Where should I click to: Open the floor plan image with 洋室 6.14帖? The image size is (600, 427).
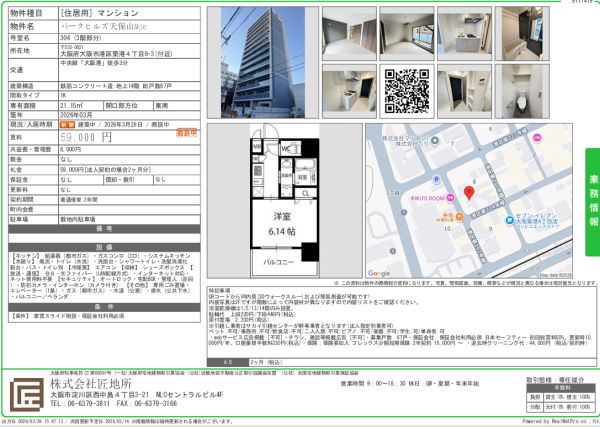tap(284, 200)
